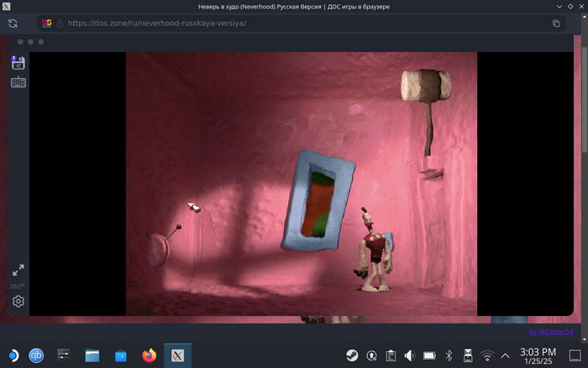Click the Klaymen clay character
This screenshot has height=368, width=588.
(374, 252)
